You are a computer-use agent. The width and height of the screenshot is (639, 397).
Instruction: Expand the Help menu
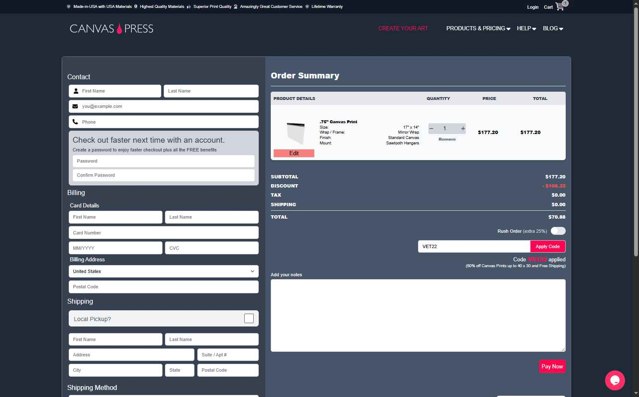point(526,29)
